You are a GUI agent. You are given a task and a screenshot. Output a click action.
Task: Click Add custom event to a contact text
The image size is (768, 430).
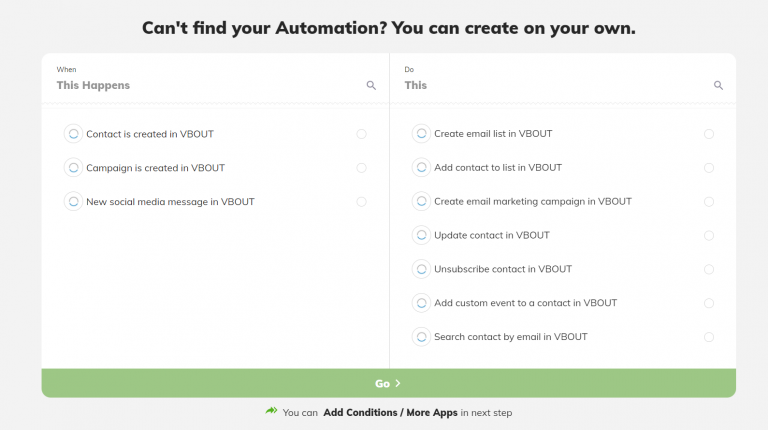tap(526, 303)
